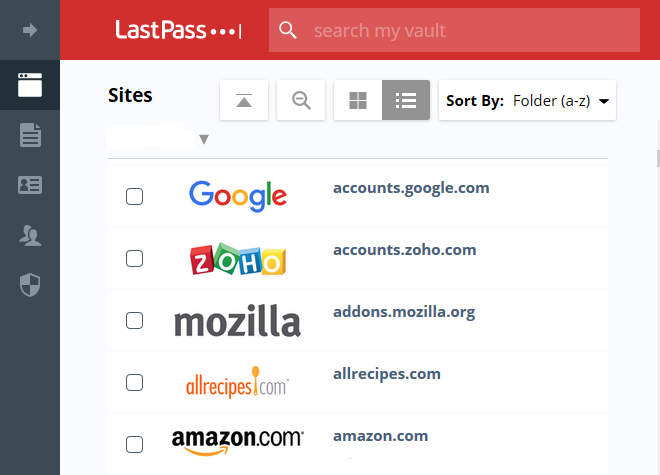The width and height of the screenshot is (660, 475).
Task: Click in the search my vault field
Action: 470,30
